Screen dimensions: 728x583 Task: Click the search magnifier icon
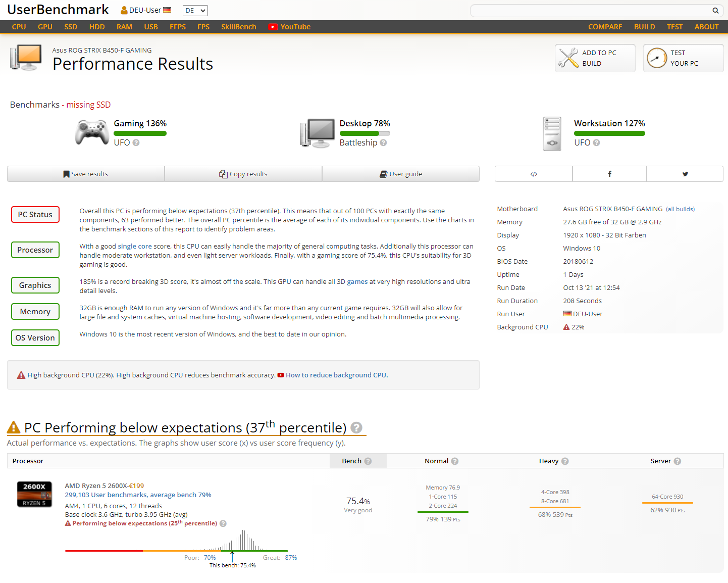point(715,11)
